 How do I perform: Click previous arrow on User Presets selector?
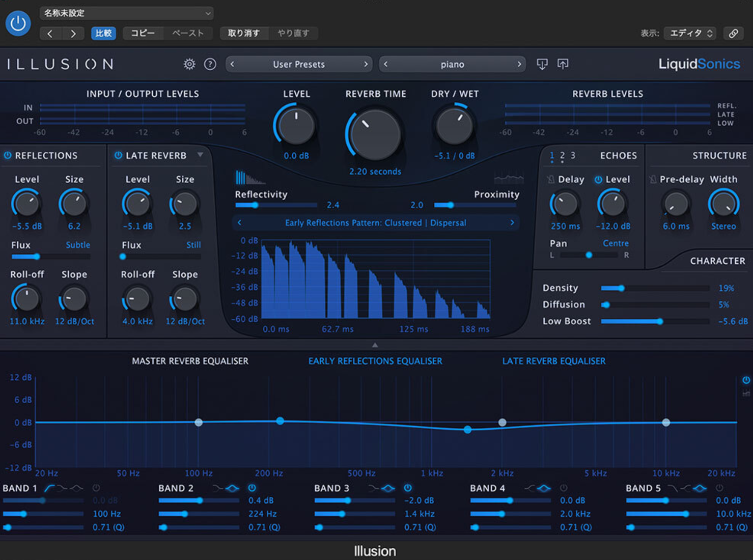233,64
